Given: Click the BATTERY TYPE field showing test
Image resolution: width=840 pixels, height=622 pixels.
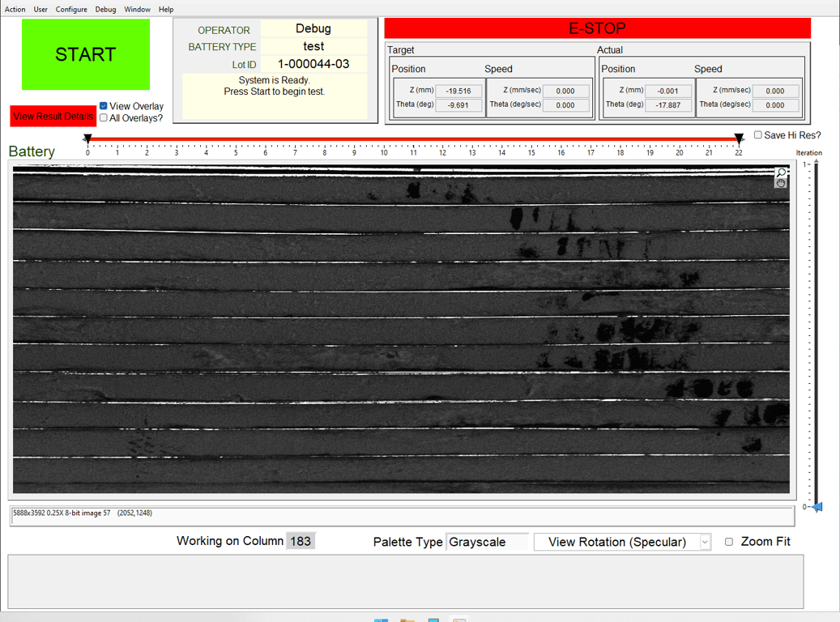Looking at the screenshot, I should pos(313,47).
